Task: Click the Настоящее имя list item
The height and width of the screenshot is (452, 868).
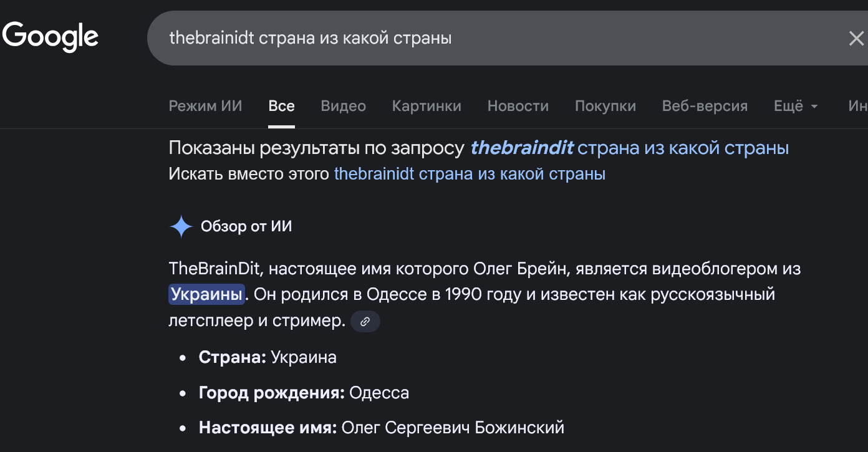Action: tap(381, 428)
